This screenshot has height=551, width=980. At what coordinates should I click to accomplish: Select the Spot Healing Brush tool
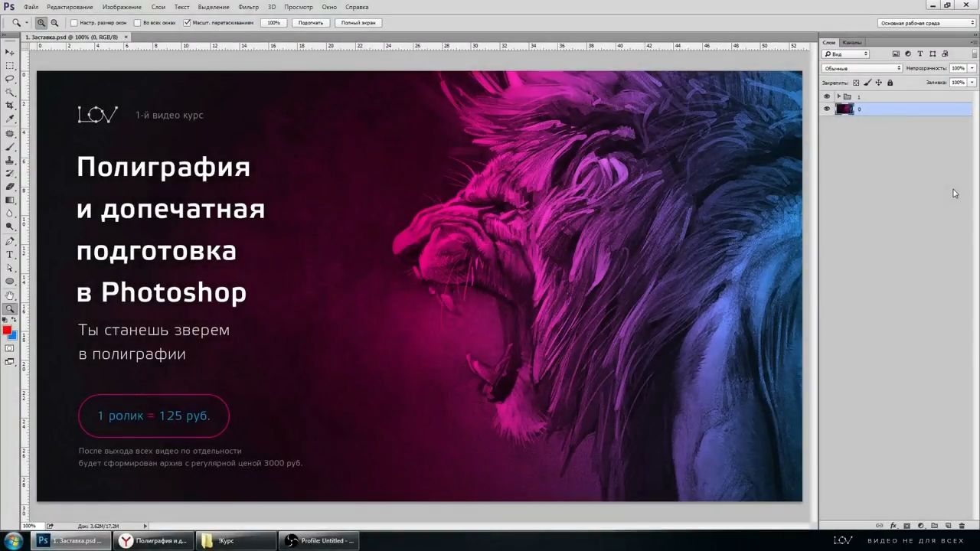(x=10, y=133)
